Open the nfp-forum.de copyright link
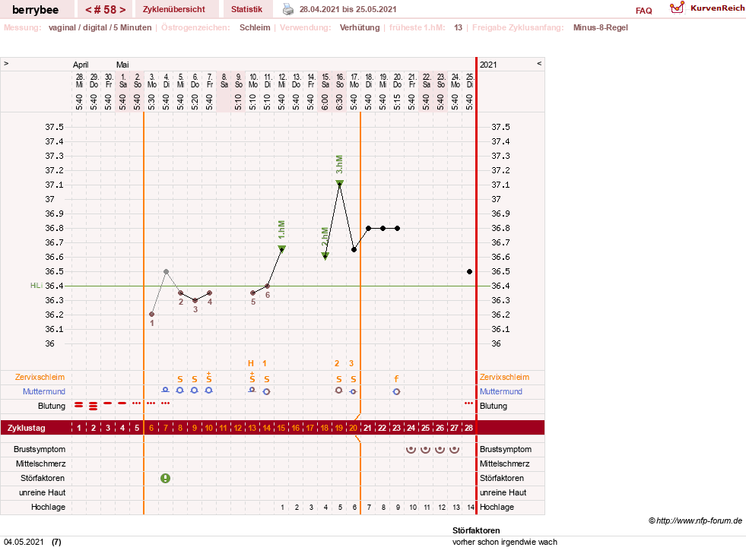 695,520
